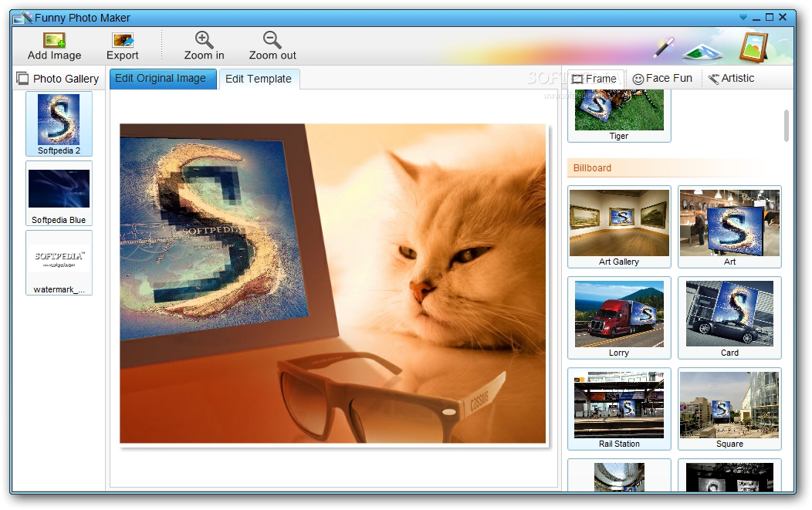Click the Photo Gallery label

pyautogui.click(x=66, y=79)
